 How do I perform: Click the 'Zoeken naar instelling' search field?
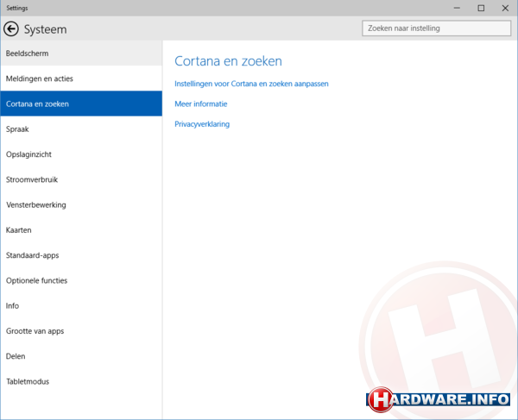(437, 28)
